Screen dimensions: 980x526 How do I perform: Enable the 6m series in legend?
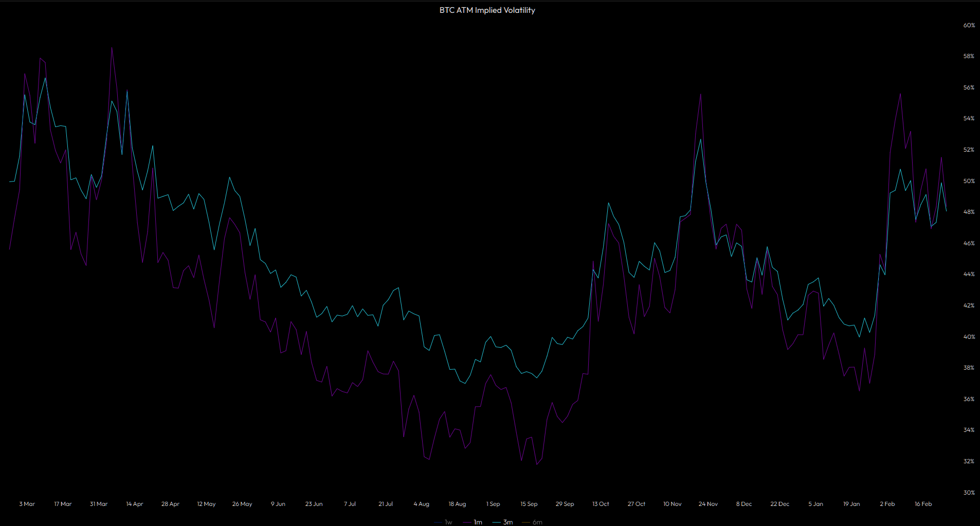pos(533,522)
